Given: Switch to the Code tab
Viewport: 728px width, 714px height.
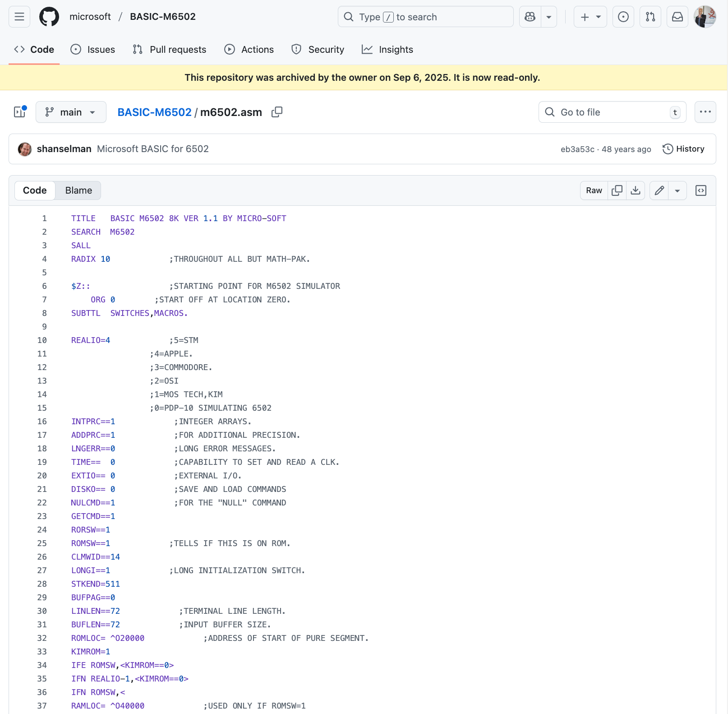Looking at the screenshot, I should (34, 50).
